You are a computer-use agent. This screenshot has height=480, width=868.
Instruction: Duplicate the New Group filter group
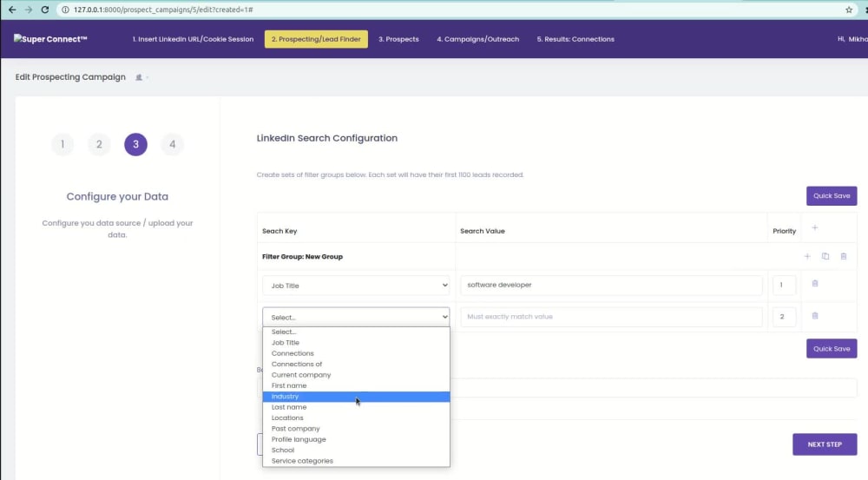click(825, 256)
